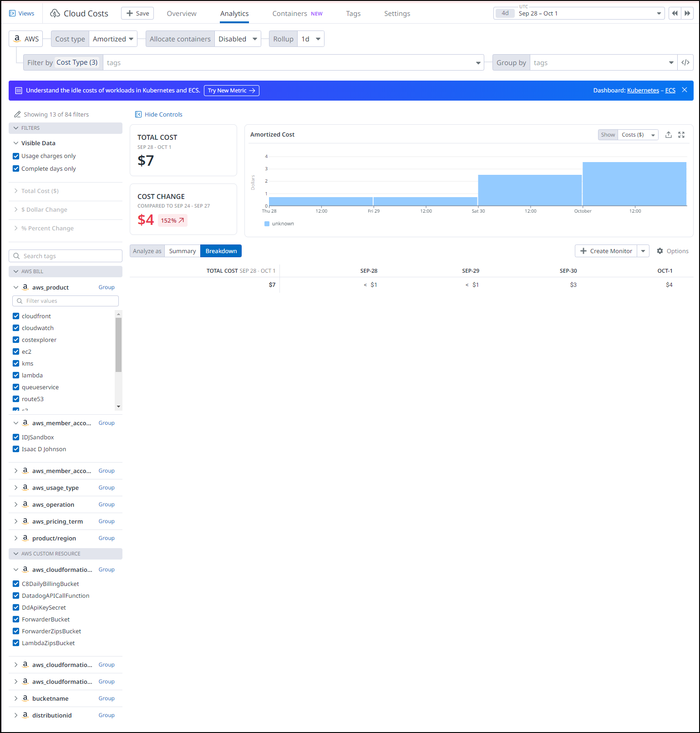Open the Show Costs ($) dropdown

[x=638, y=135]
